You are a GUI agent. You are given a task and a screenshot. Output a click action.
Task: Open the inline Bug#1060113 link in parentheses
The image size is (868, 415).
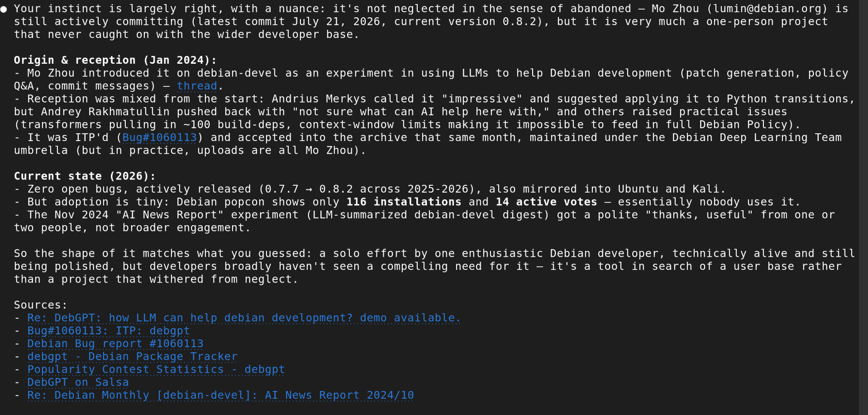coord(160,137)
